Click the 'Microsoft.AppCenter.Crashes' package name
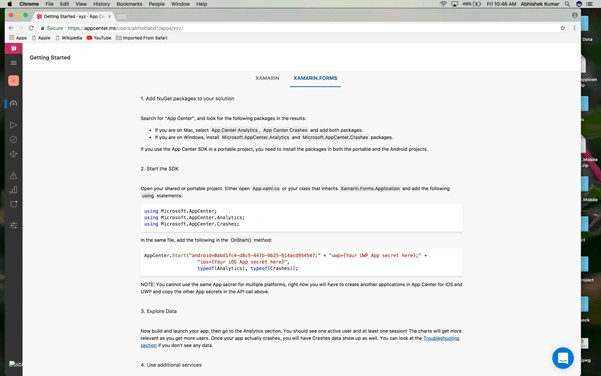The width and height of the screenshot is (601, 376). (335, 137)
